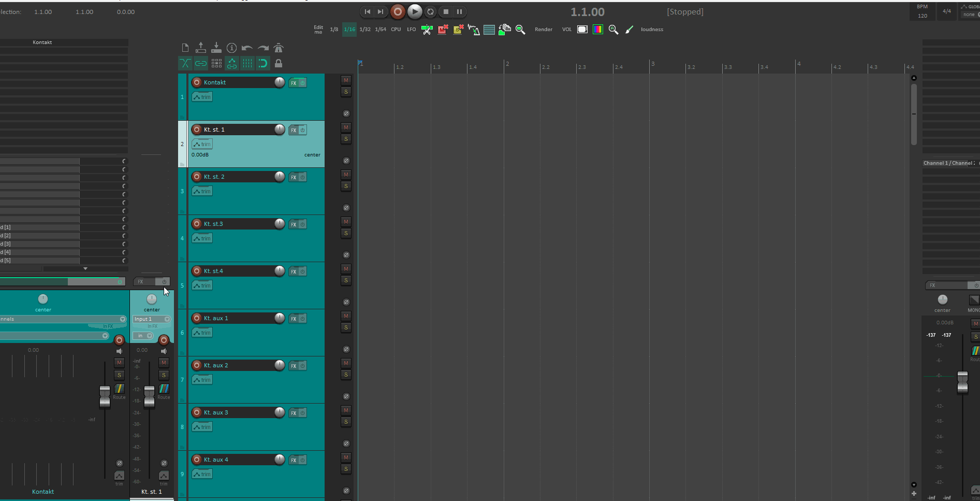
Task: Click the paintbrush toolbar icon
Action: (629, 30)
